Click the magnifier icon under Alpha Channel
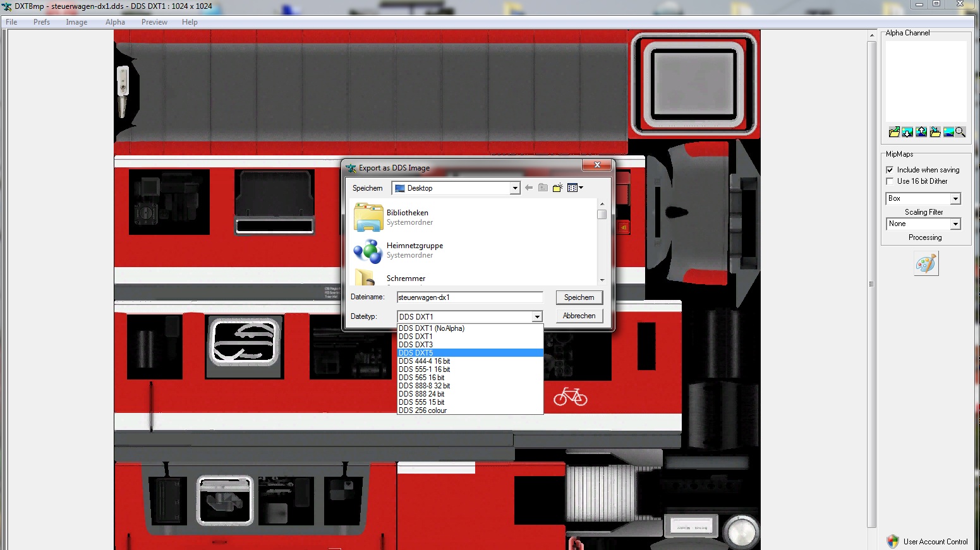This screenshot has width=980, height=550. [x=960, y=132]
